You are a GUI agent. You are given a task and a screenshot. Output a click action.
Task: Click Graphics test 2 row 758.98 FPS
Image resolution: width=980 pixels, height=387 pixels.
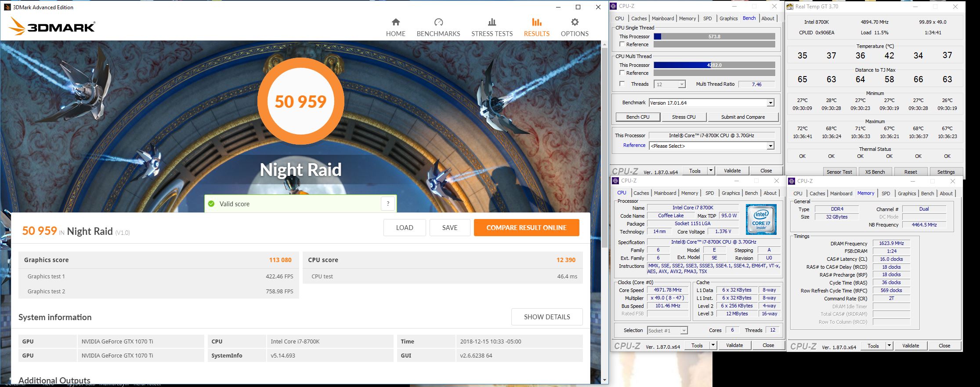159,291
